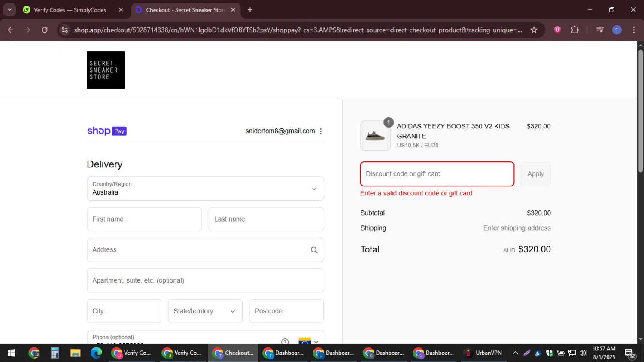Viewport: 644px width, 362px height.
Task: Open the Calculator from the taskbar
Action: click(55, 353)
